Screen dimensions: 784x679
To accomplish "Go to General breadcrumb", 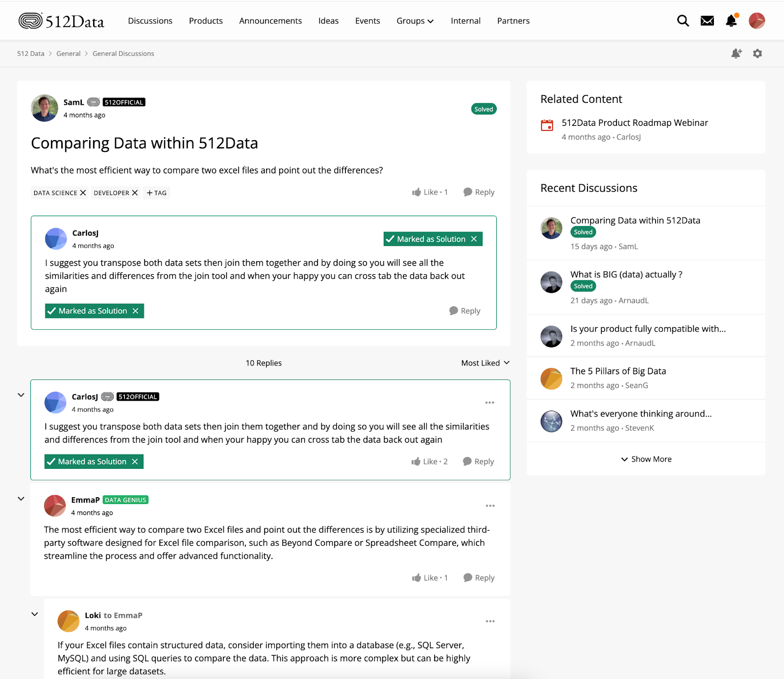I will [68, 53].
